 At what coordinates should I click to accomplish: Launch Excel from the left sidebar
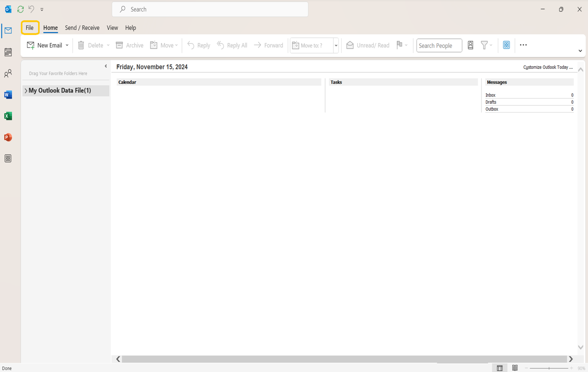pos(8,116)
